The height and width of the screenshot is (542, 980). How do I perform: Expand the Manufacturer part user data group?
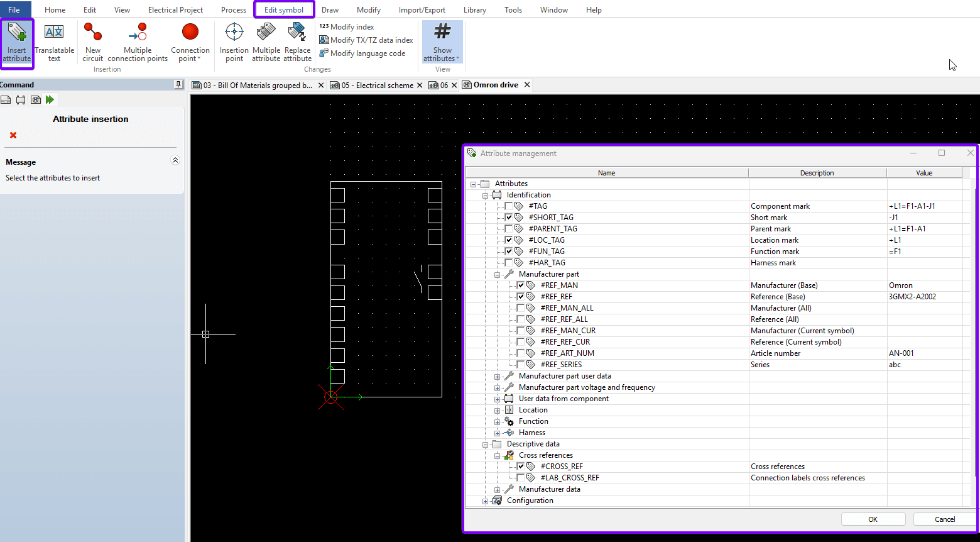pyautogui.click(x=497, y=375)
